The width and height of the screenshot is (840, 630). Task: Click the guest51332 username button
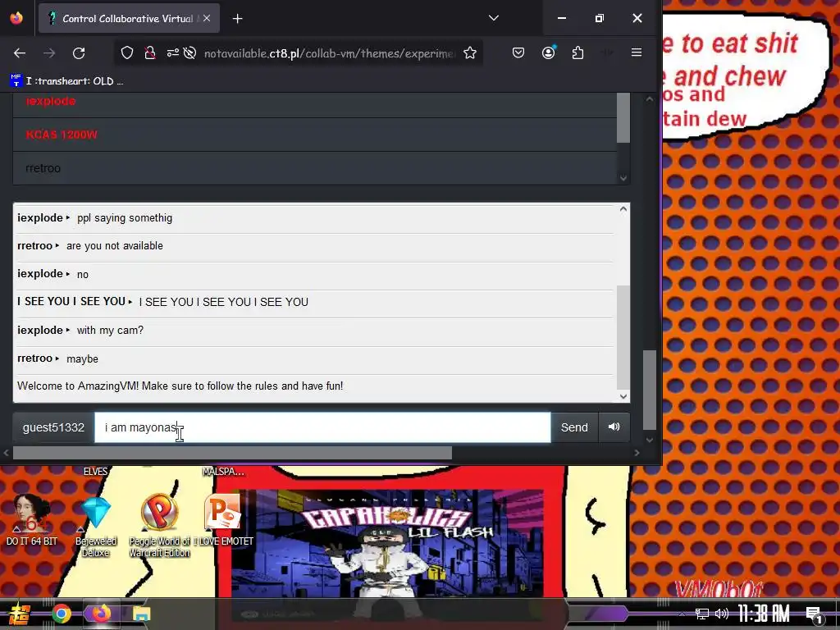click(x=53, y=427)
